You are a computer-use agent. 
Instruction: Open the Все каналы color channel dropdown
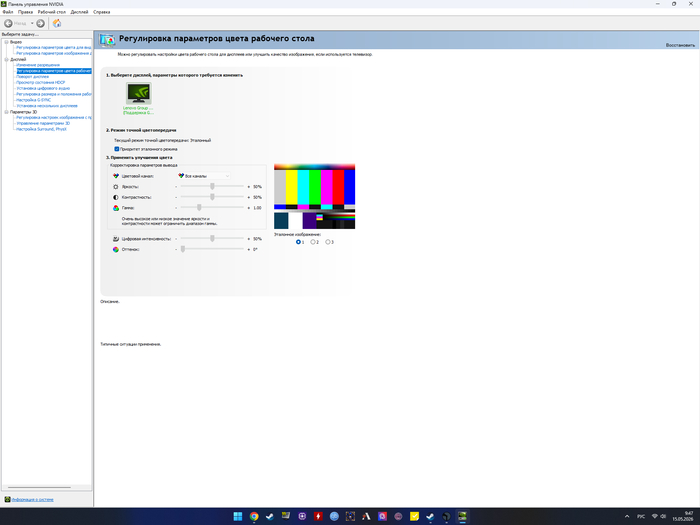coord(204,176)
